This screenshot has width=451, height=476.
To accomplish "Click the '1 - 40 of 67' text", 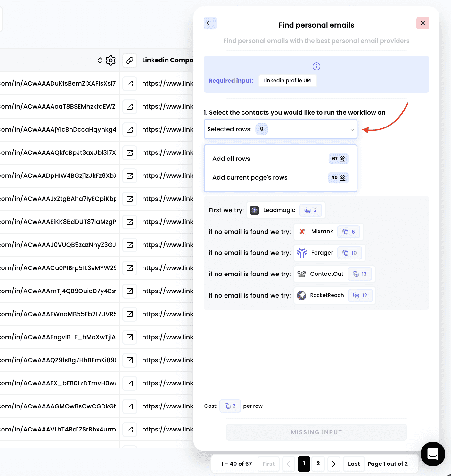I will 237,464.
